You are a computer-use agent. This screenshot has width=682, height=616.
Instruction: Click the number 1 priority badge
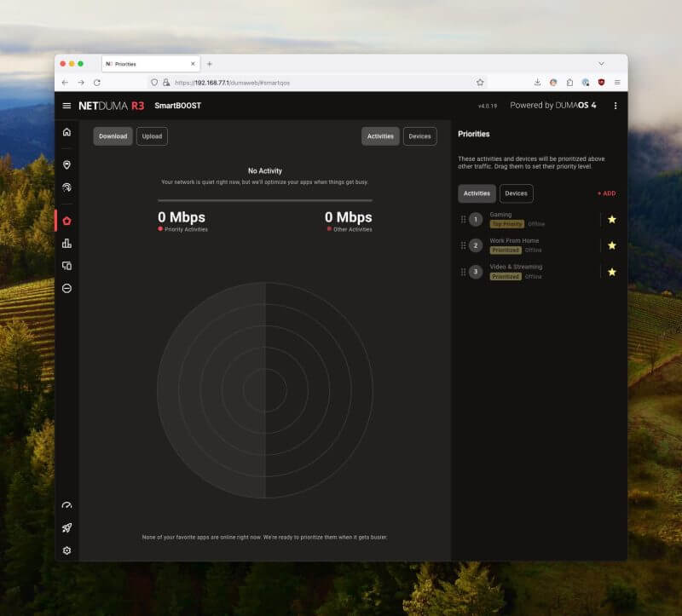476,220
